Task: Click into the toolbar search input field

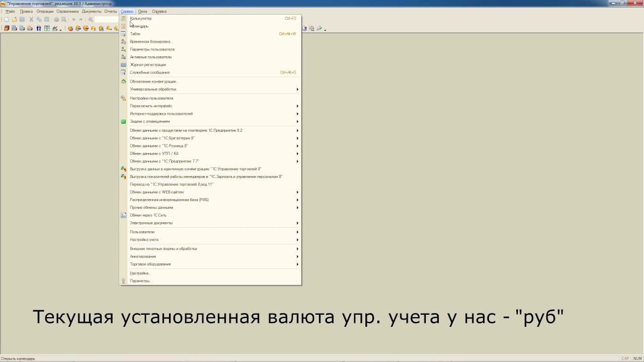Action: click(107, 20)
